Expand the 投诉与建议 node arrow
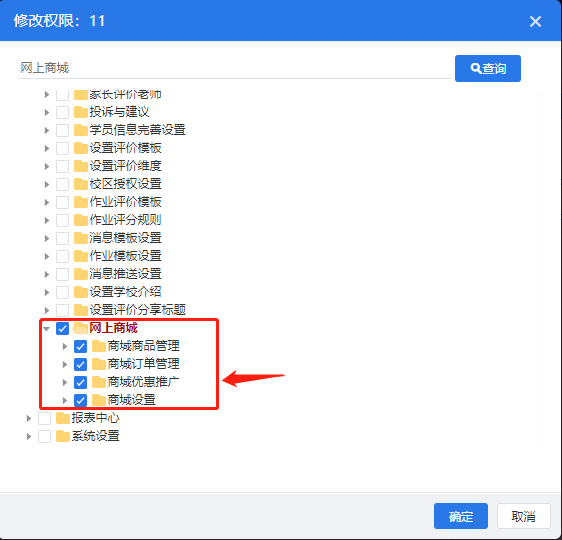The image size is (562, 540). click(x=47, y=112)
